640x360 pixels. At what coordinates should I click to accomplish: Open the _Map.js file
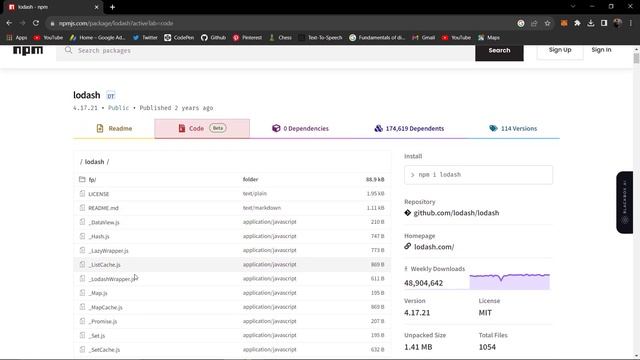pyautogui.click(x=98, y=293)
